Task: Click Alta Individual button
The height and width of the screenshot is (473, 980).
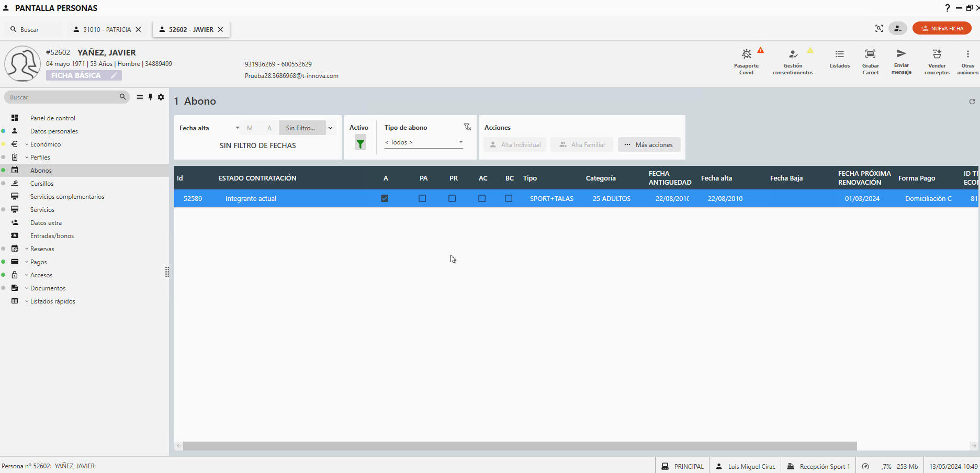Action: pyautogui.click(x=515, y=145)
